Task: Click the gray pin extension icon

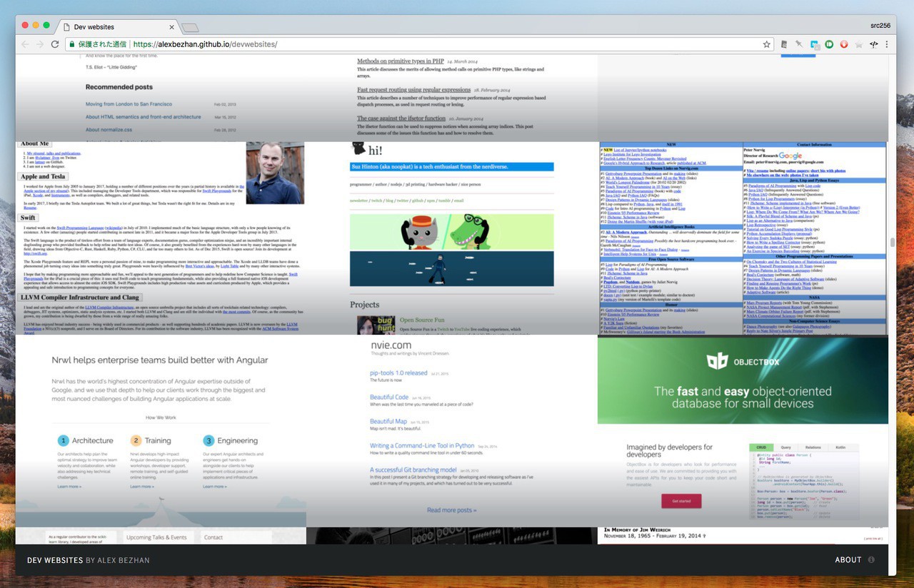Action: (800, 44)
